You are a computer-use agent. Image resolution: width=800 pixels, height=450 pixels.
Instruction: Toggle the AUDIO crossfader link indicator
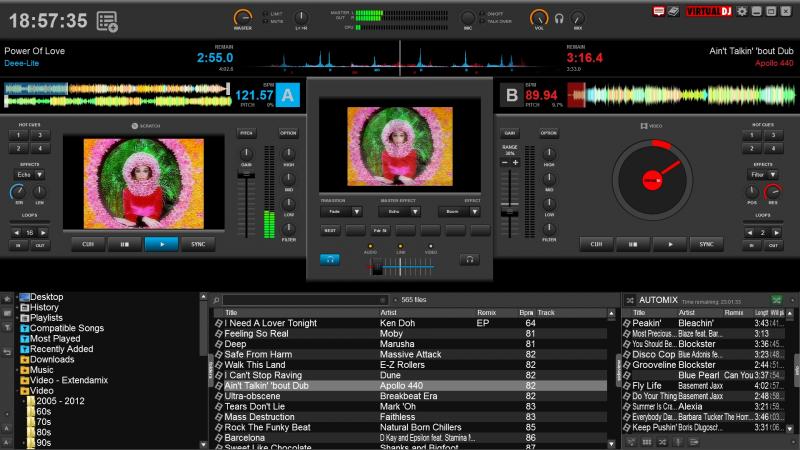pyautogui.click(x=370, y=246)
